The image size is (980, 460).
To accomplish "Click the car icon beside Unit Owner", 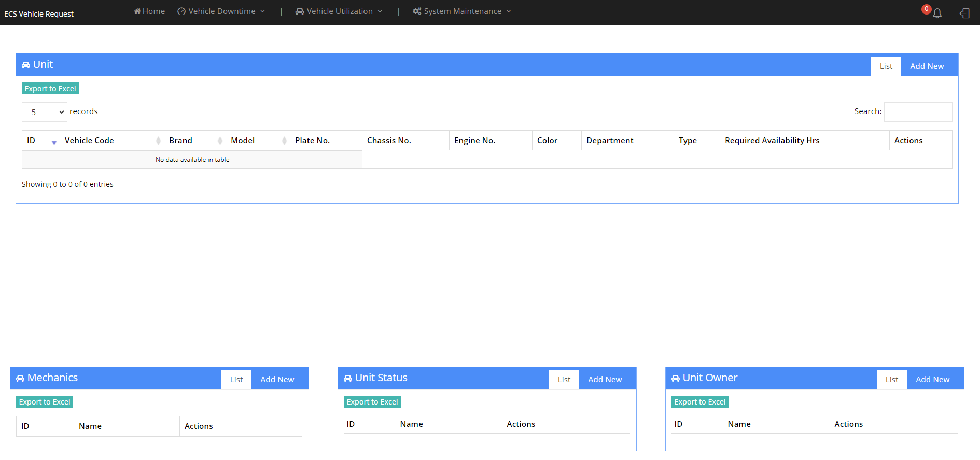I will (x=676, y=379).
